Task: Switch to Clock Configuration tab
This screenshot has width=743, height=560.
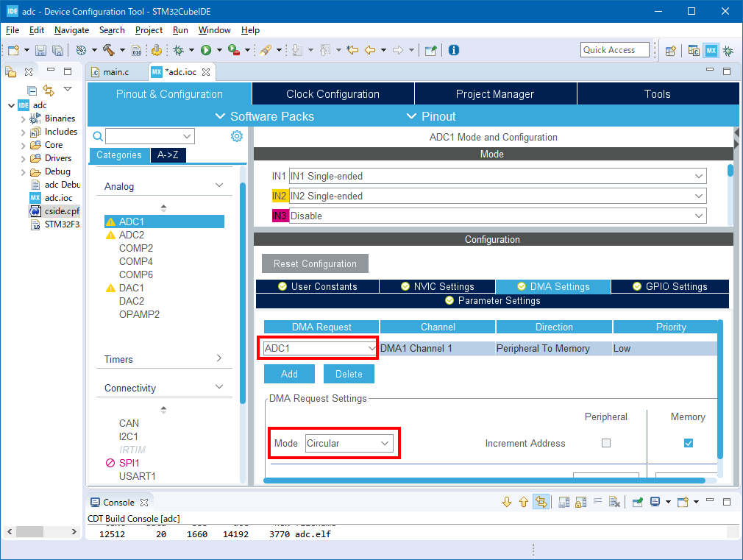Action: click(333, 94)
